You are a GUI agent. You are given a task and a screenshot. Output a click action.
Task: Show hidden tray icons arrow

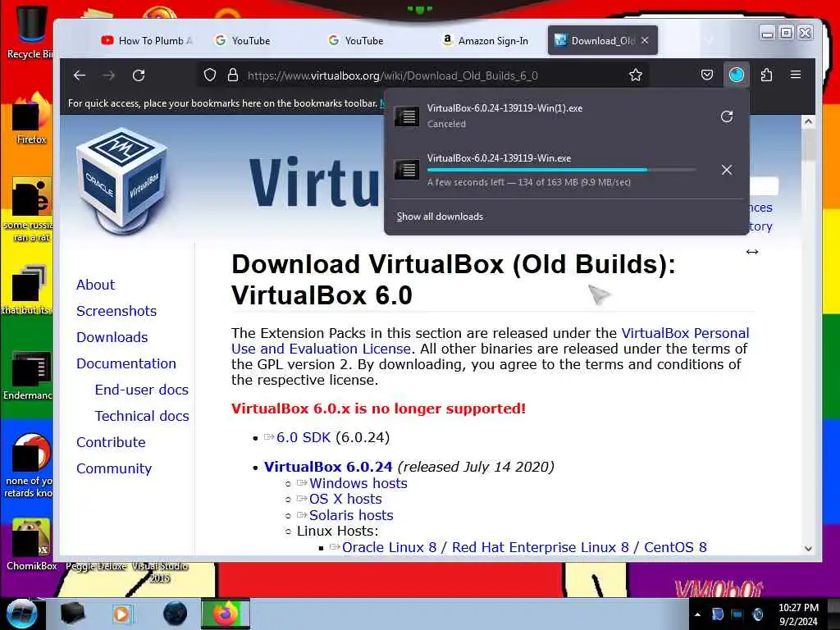tap(697, 614)
